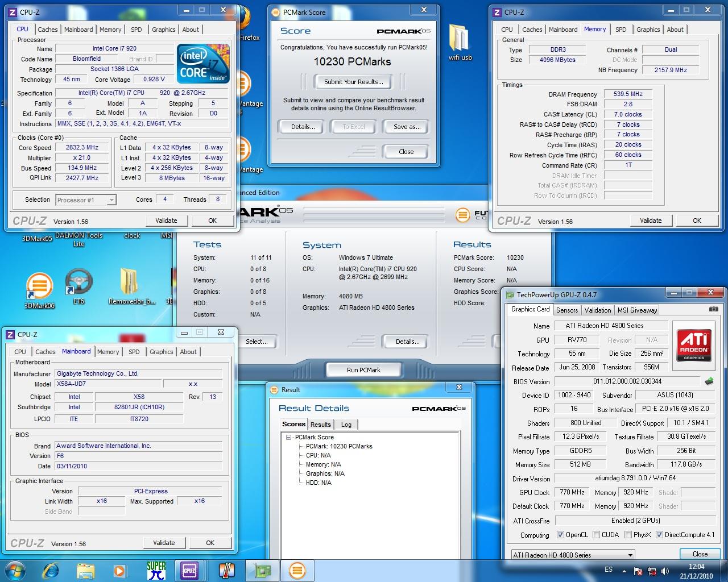Open Validation tab in GPU-Z

coord(597,310)
